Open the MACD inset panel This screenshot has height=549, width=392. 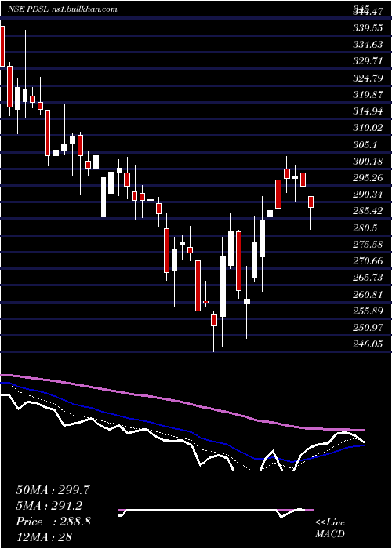(216, 510)
